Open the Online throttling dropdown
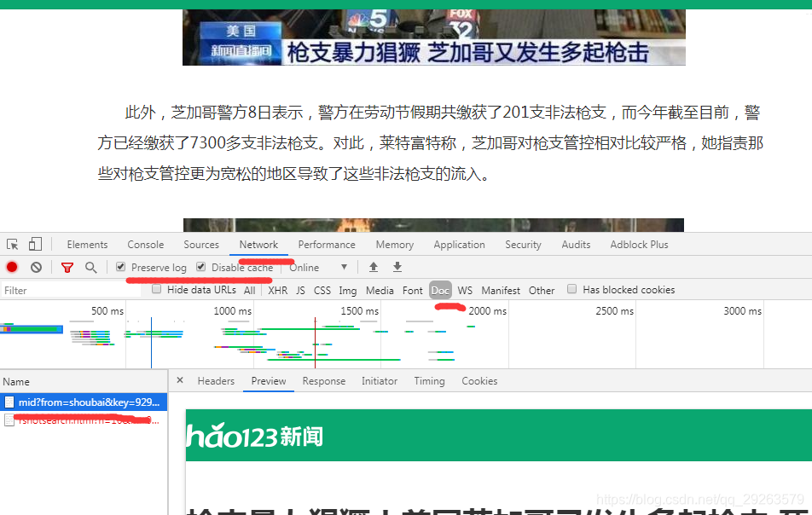812x515 pixels. click(316, 267)
